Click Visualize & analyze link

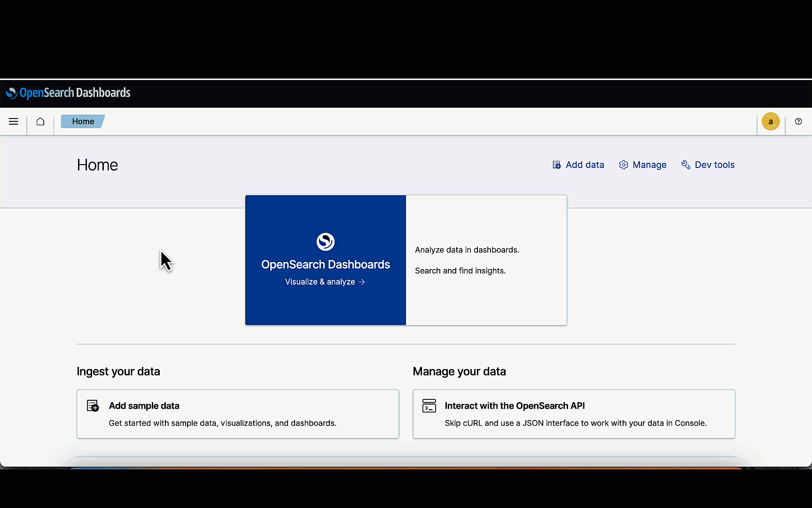(x=325, y=282)
